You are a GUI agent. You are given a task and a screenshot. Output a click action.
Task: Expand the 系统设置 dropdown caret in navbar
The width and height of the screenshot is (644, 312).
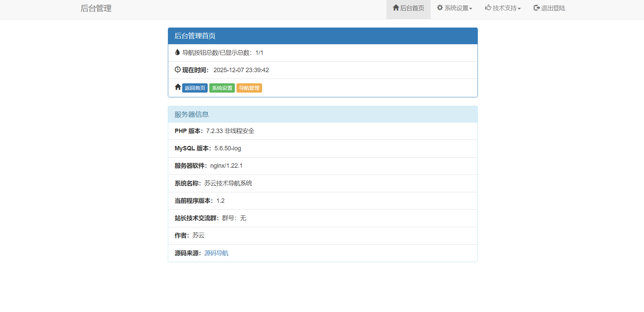tap(471, 9)
